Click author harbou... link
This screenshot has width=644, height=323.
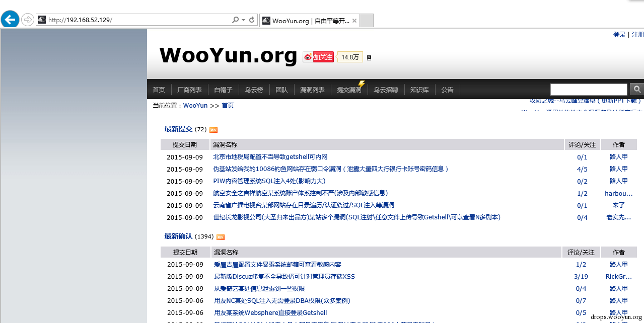(x=619, y=193)
